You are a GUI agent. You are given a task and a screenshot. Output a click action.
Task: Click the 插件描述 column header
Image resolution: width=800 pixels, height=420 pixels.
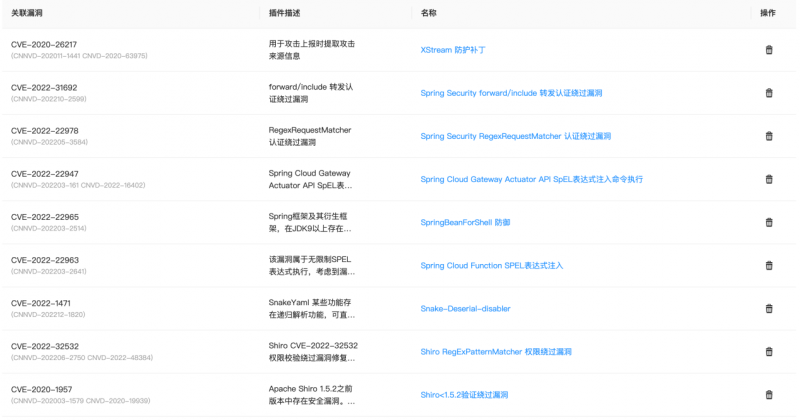point(285,13)
